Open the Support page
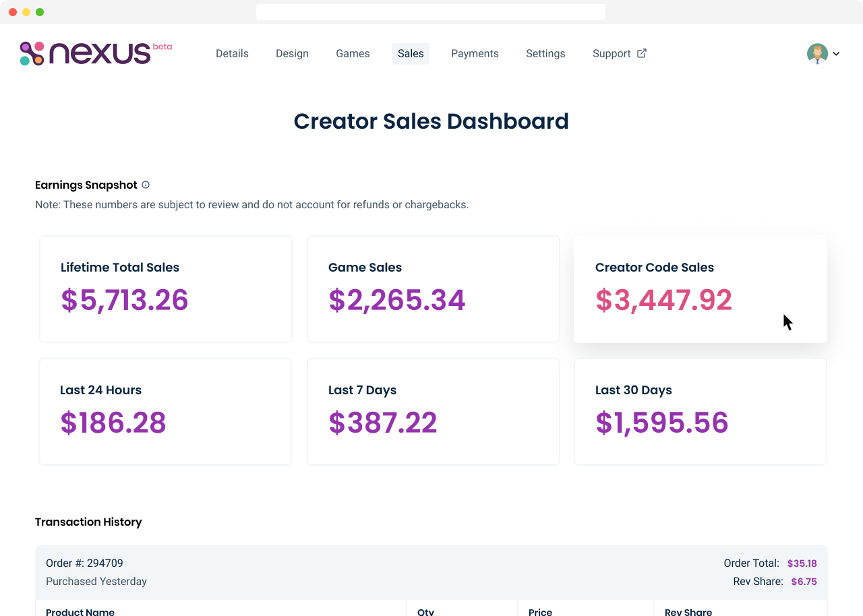 pos(612,53)
